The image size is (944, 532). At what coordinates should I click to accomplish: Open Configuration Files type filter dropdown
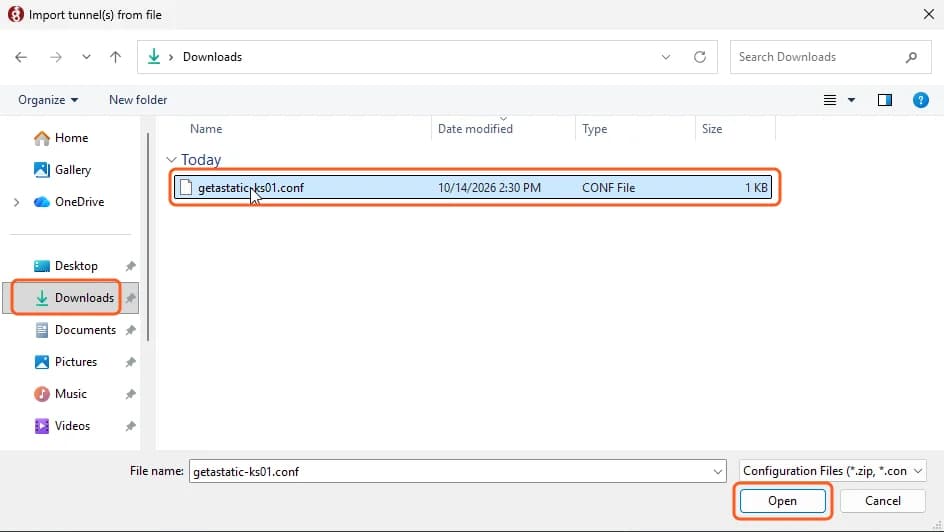click(x=833, y=471)
